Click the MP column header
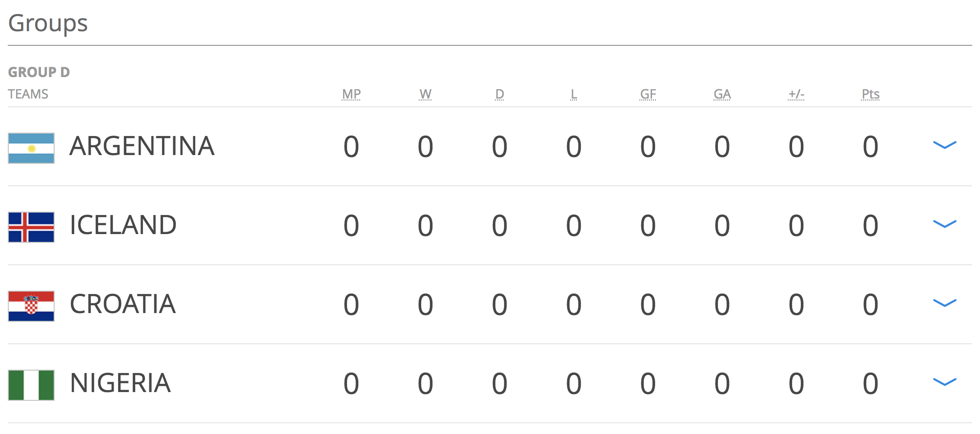The height and width of the screenshot is (434, 980). [351, 94]
